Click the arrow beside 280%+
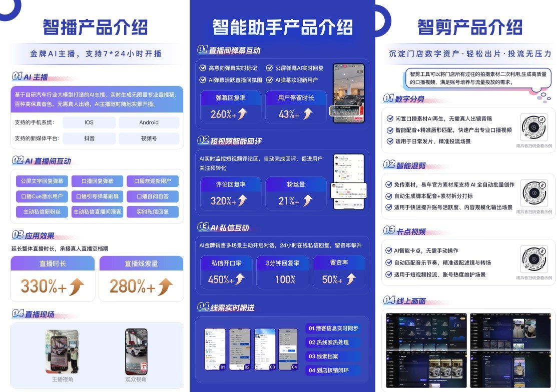Viewport: 557px width, 392px height. click(x=166, y=286)
